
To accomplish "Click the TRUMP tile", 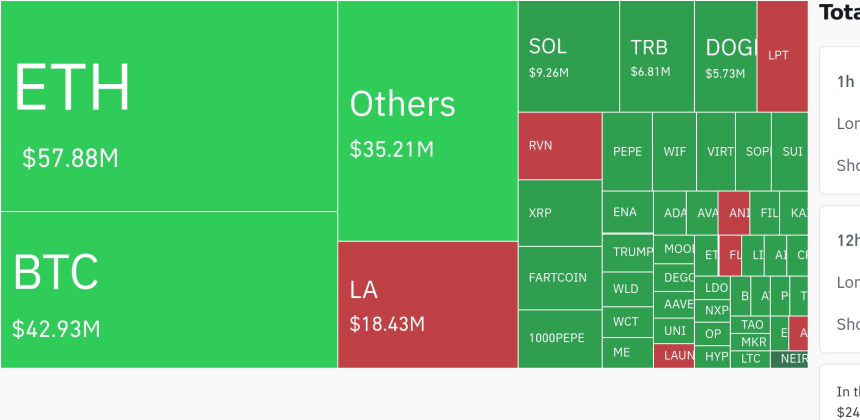I will 628,253.
